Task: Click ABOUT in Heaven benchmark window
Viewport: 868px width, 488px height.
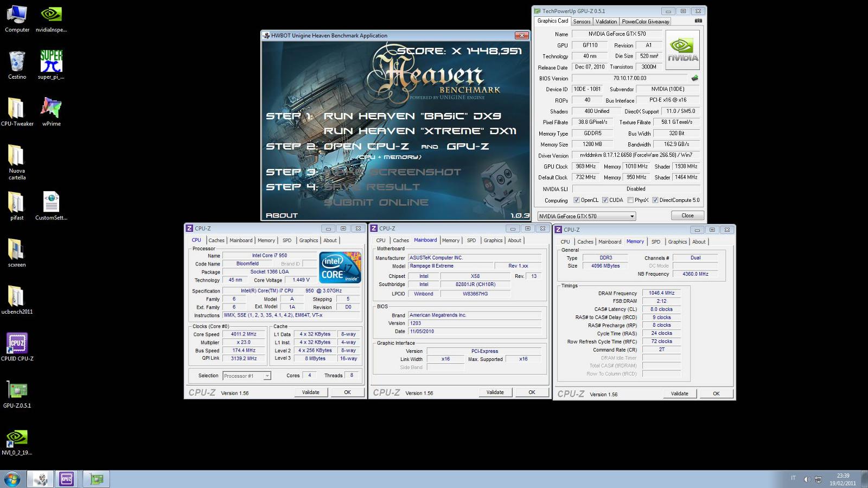Action: [282, 216]
